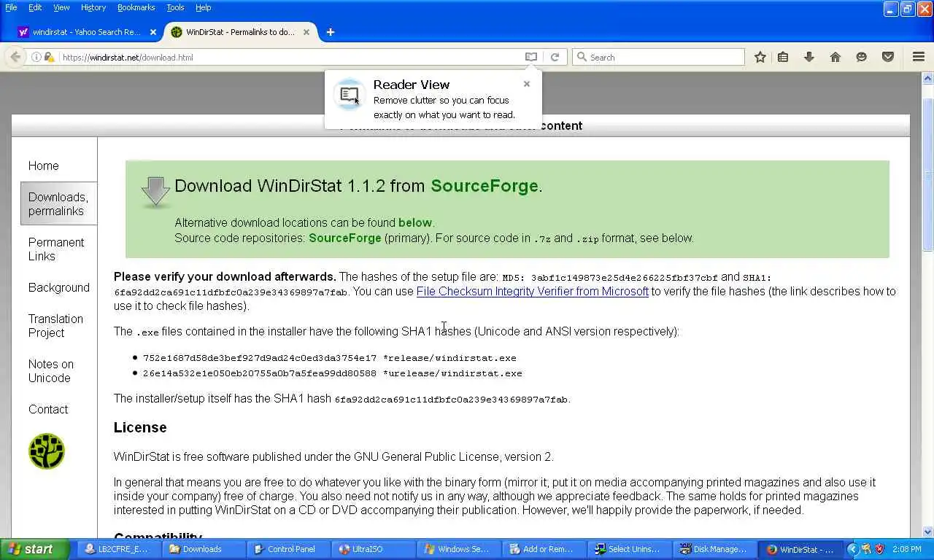Click the SourceForge link in the download heading
The image size is (934, 560).
pos(485,186)
